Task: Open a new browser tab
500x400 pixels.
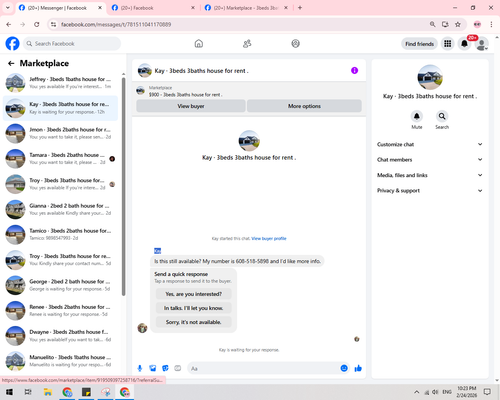Action: click(x=300, y=8)
